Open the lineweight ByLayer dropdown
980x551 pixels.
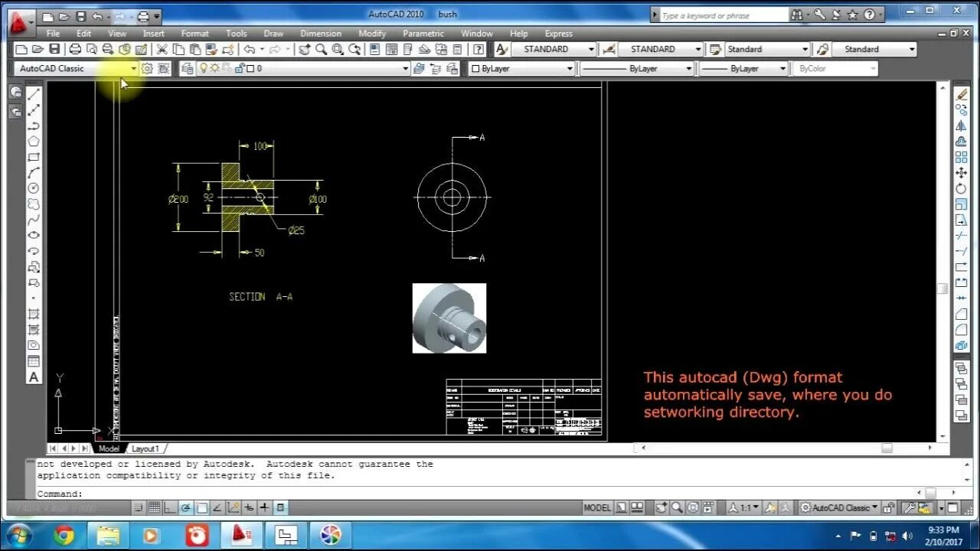743,68
